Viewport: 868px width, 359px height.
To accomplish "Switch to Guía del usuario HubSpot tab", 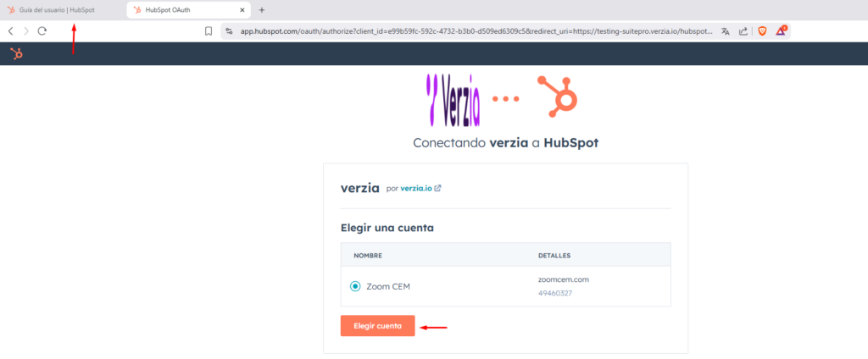I will [57, 10].
